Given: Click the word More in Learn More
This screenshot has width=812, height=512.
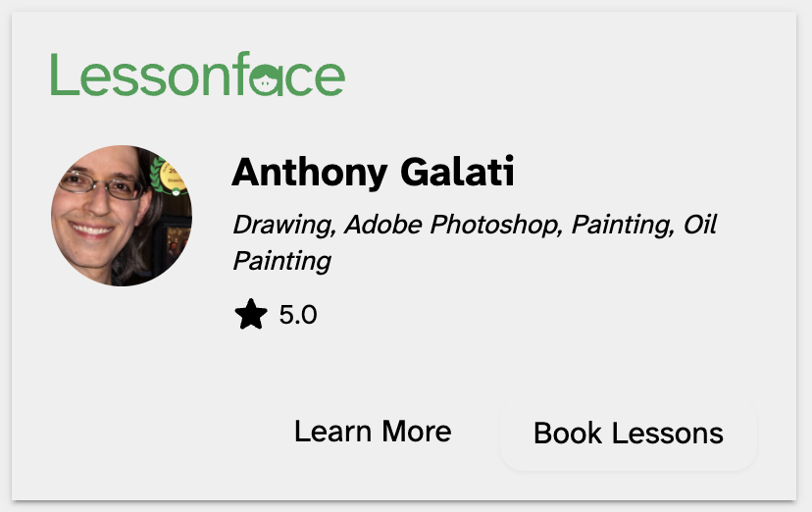Looking at the screenshot, I should coord(417,432).
